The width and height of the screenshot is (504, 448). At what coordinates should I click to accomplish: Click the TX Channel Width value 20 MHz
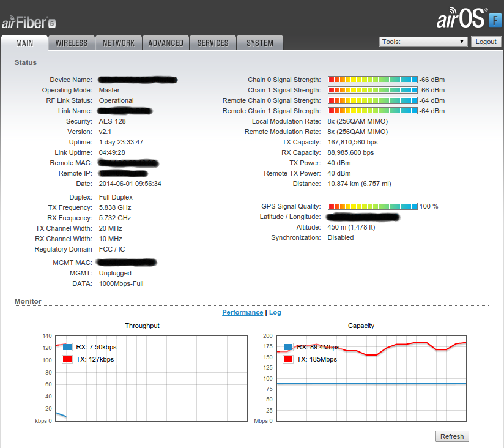click(110, 228)
